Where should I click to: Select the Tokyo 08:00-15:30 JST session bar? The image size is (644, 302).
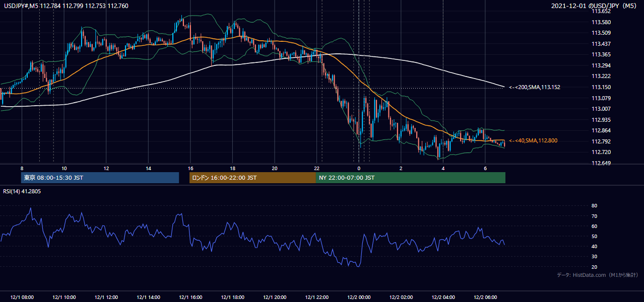(x=100, y=178)
